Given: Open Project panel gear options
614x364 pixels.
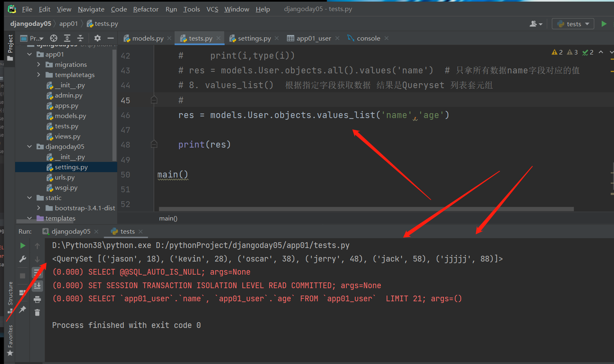Looking at the screenshot, I should click(98, 38).
